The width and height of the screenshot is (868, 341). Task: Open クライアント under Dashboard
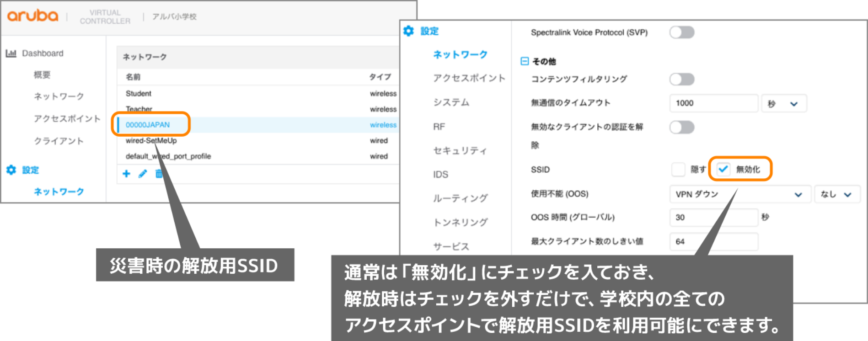tap(59, 141)
